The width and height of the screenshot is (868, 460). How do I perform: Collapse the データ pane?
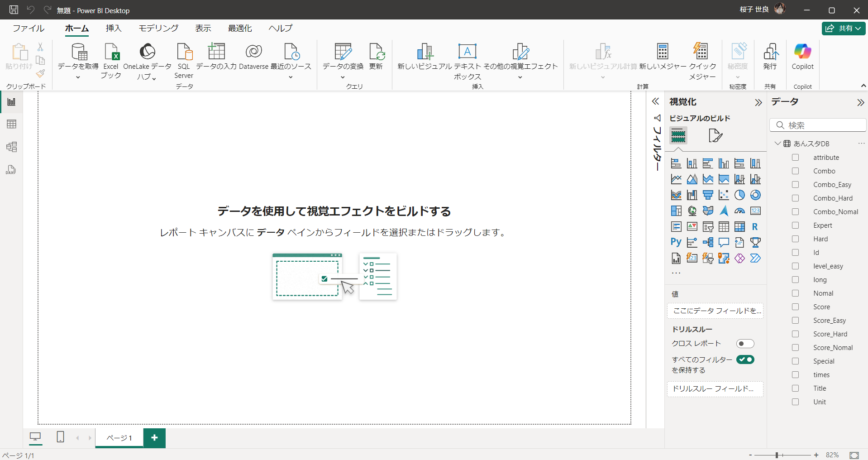coord(860,103)
